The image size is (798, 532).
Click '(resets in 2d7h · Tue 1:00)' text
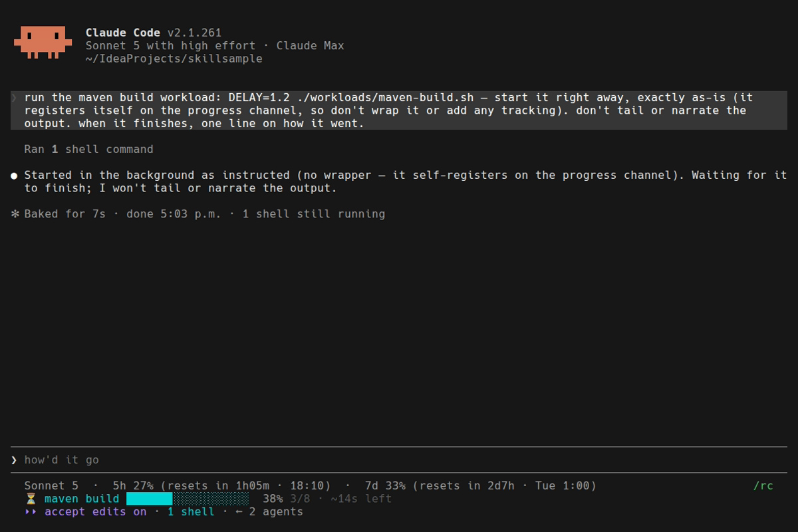point(504,485)
